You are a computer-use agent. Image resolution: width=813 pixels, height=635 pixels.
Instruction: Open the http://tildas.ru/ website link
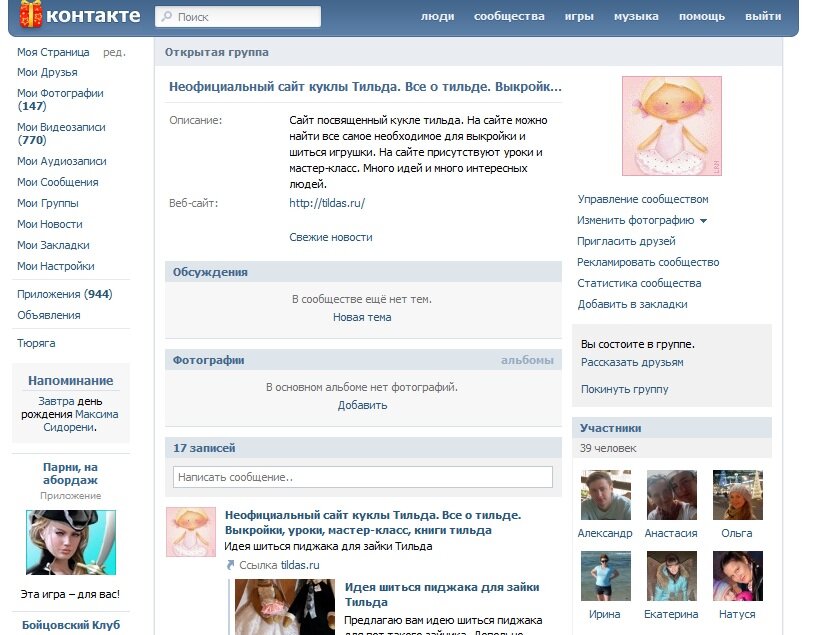click(327, 203)
